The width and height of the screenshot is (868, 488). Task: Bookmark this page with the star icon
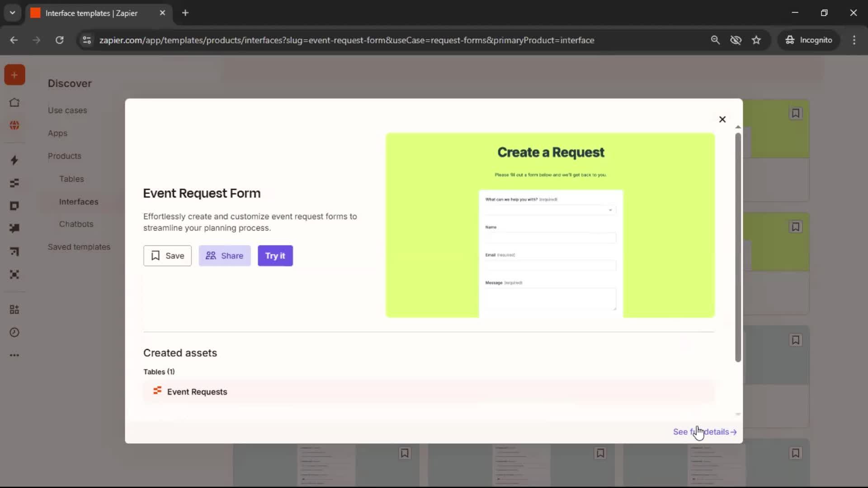(x=756, y=40)
